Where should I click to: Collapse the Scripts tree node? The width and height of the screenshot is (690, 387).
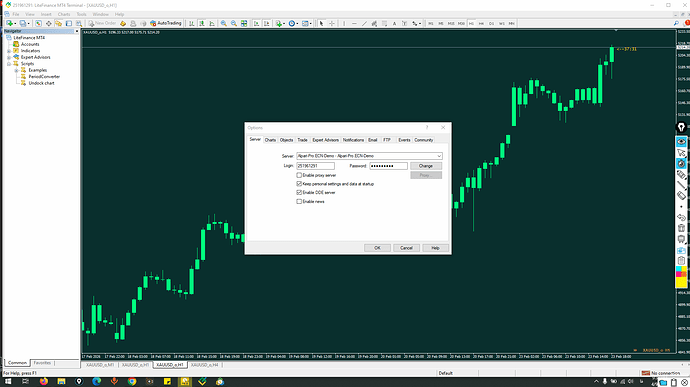[9, 64]
